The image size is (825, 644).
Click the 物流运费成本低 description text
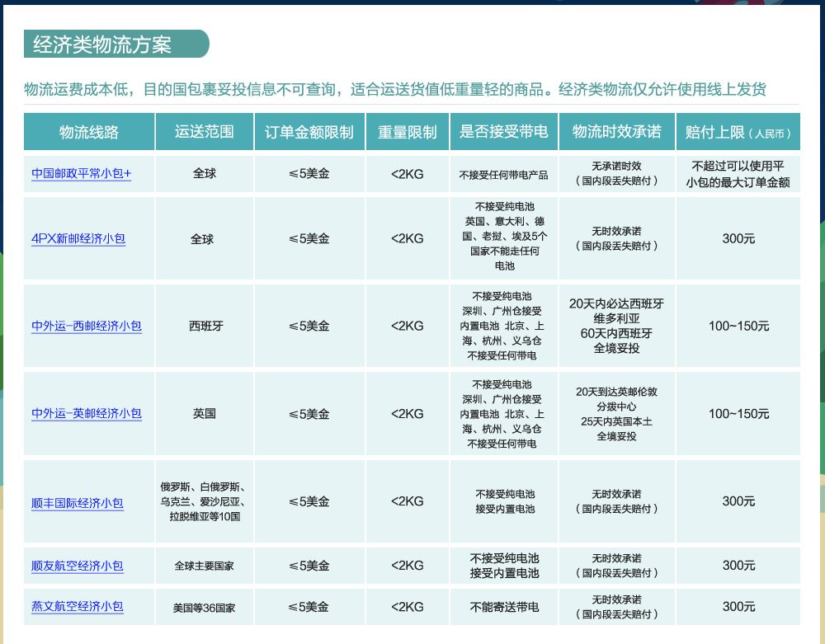tap(394, 89)
